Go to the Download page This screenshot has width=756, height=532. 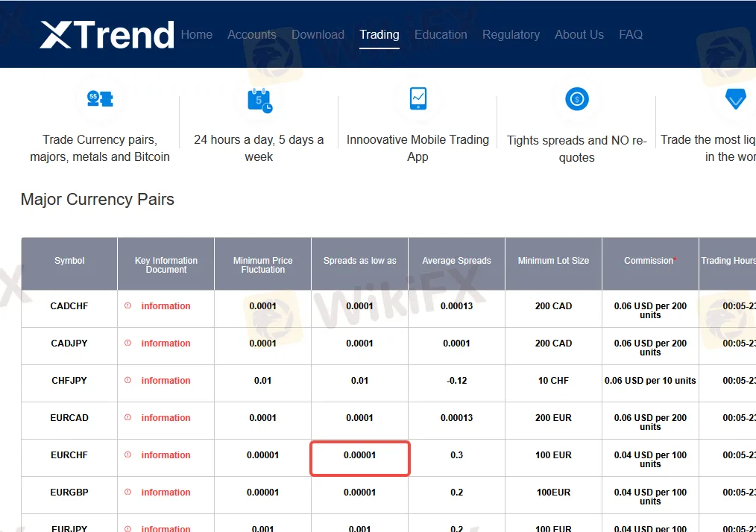[318, 34]
